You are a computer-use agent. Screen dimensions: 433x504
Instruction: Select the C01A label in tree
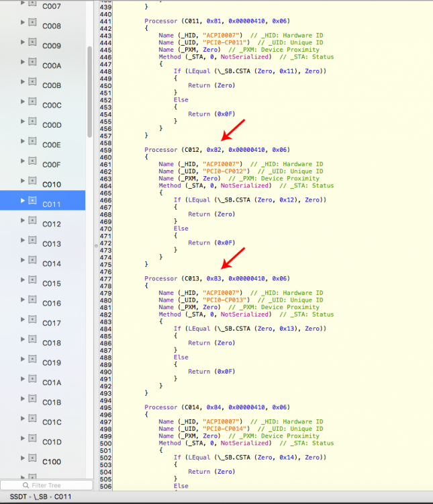[x=52, y=383]
